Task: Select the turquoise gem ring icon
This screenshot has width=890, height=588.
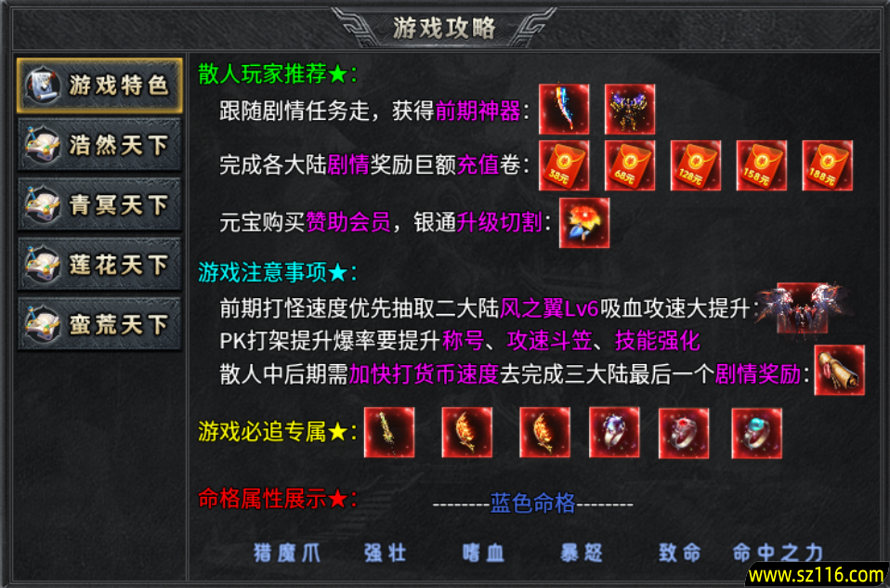Action: coord(756,433)
